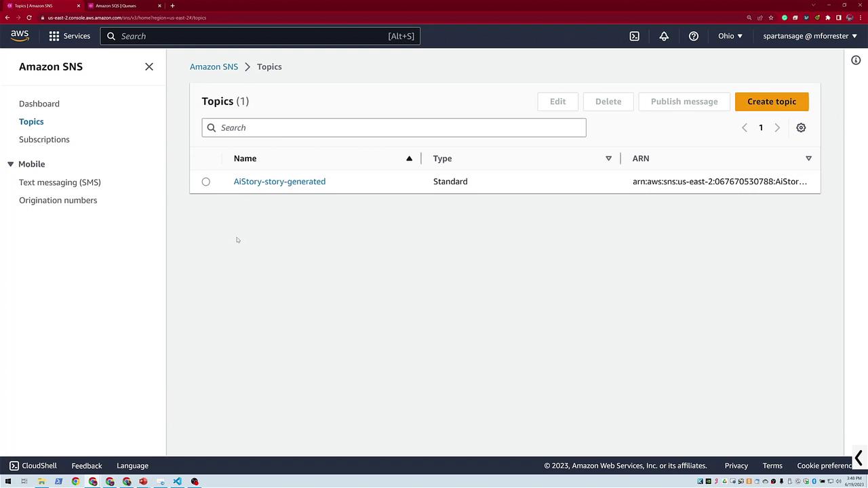The height and width of the screenshot is (488, 868).
Task: Sort by the ARN column arrow
Action: (x=808, y=159)
